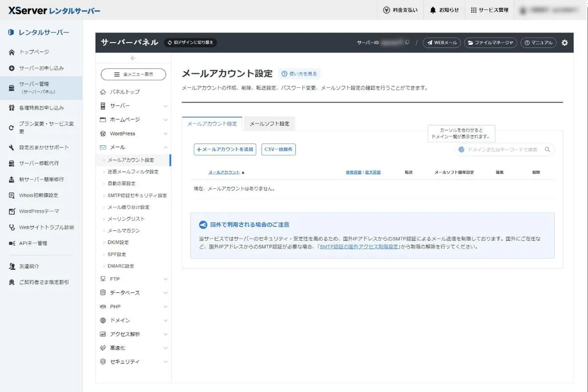The height and width of the screenshot is (392, 588).
Task: Expand the ドメイン menu section
Action: tap(133, 320)
